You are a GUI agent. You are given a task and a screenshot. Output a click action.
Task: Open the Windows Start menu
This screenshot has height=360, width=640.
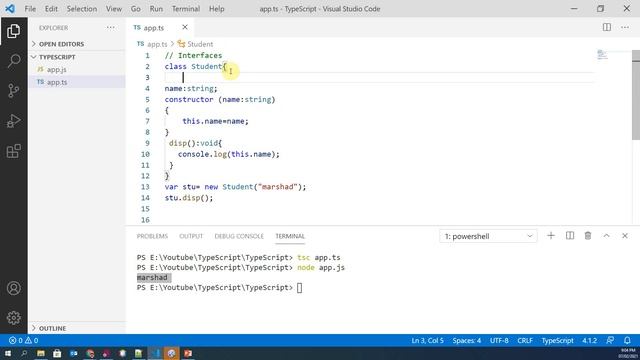(7, 353)
